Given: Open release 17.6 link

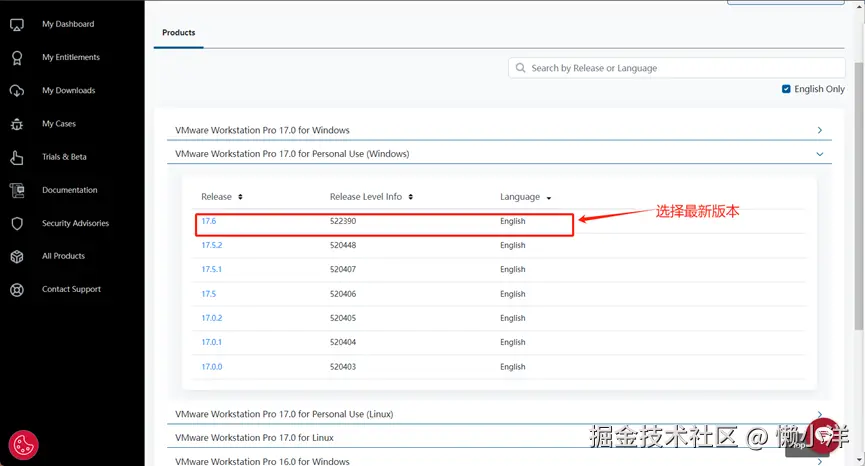Looking at the screenshot, I should point(209,221).
